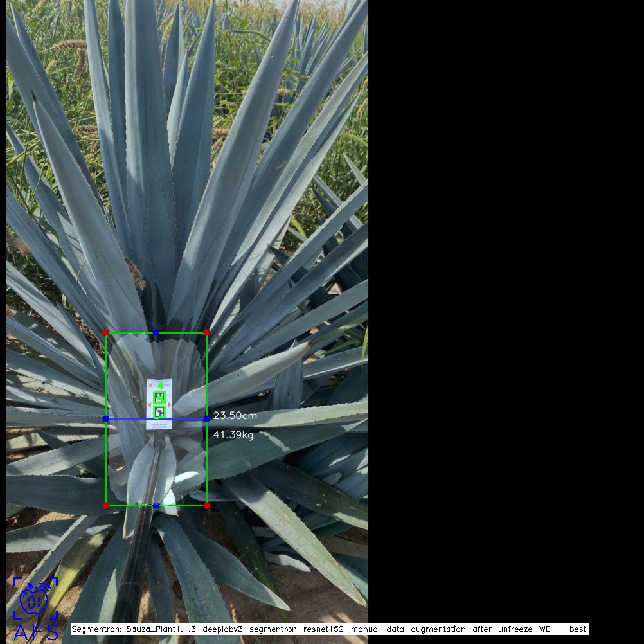Select the blue bottom-edge midpoint of the green box
Image resolution: width=644 pixels, height=644 pixels.
[156, 506]
